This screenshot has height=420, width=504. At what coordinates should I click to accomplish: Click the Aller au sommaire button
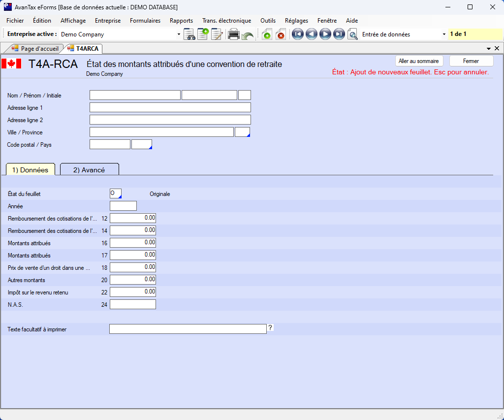pyautogui.click(x=419, y=61)
